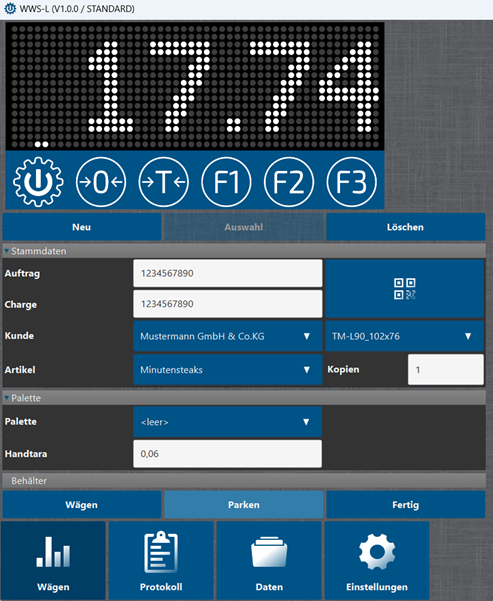Open the Artikel dropdown showing Minutensteaks
The height and width of the screenshot is (601, 493).
228,369
